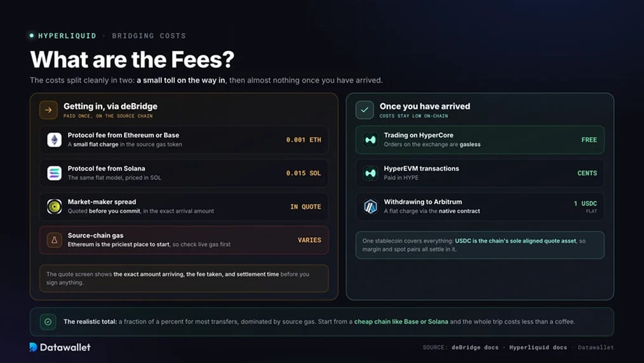Click the Arbitrum logo icon
Screen dimensions: 644x363
(370, 207)
